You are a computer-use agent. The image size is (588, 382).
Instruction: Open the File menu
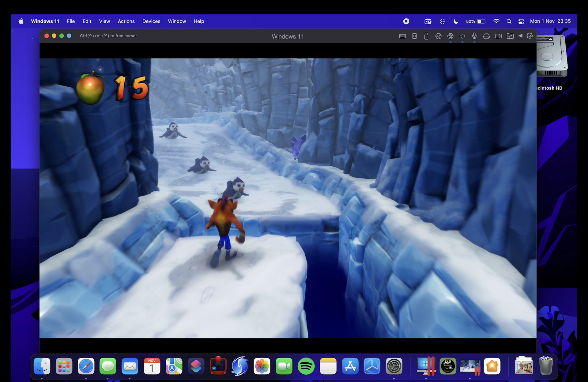tap(71, 21)
